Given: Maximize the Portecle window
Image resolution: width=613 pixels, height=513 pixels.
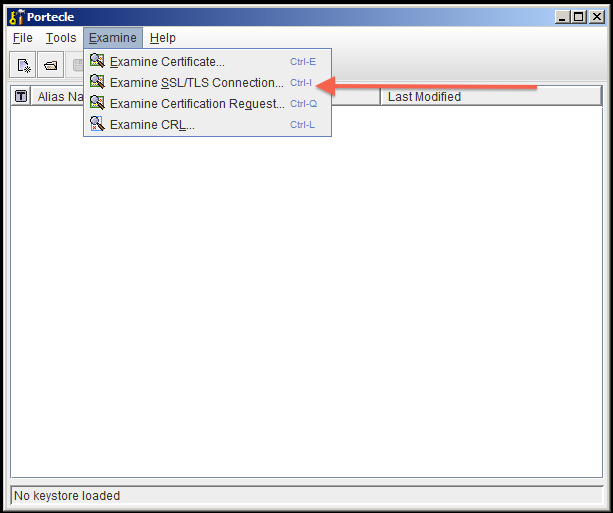Looking at the screenshot, I should pos(579,17).
